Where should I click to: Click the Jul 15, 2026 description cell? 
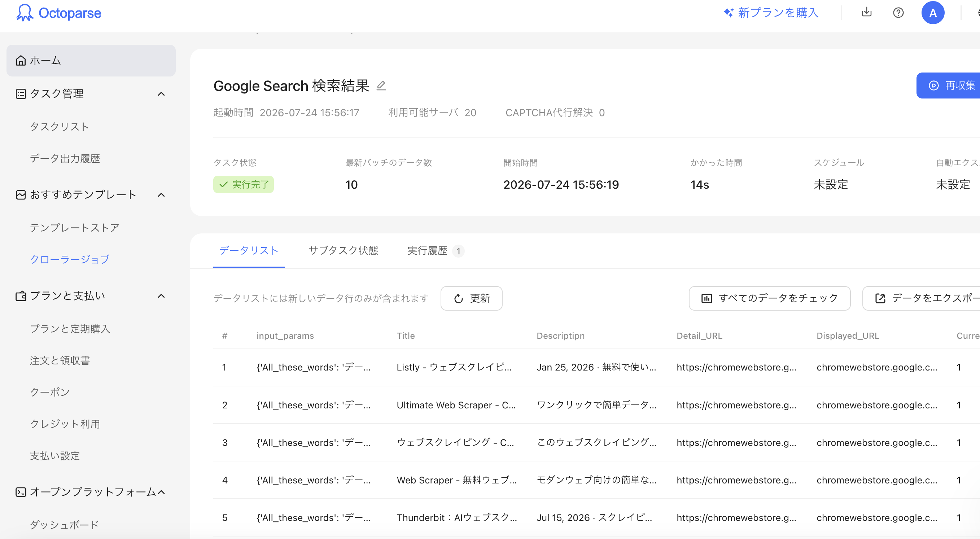pyautogui.click(x=594, y=518)
